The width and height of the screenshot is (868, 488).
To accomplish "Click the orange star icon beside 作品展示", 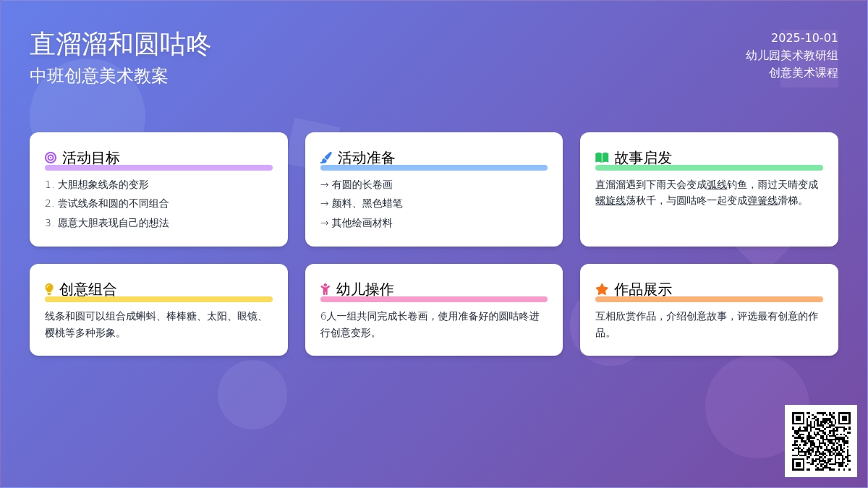I will [602, 289].
